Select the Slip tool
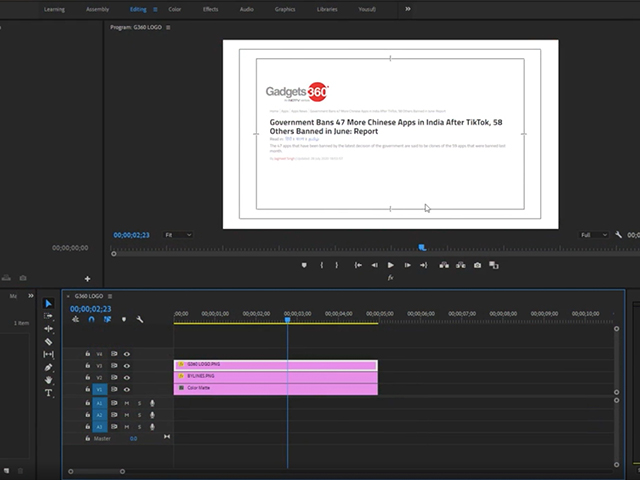The width and height of the screenshot is (640, 480). 48,354
